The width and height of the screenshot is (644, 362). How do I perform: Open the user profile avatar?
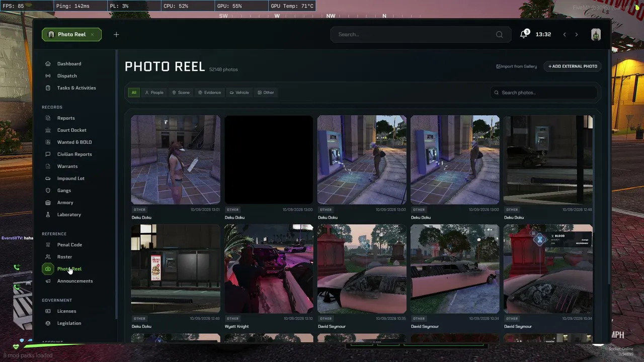click(x=596, y=34)
